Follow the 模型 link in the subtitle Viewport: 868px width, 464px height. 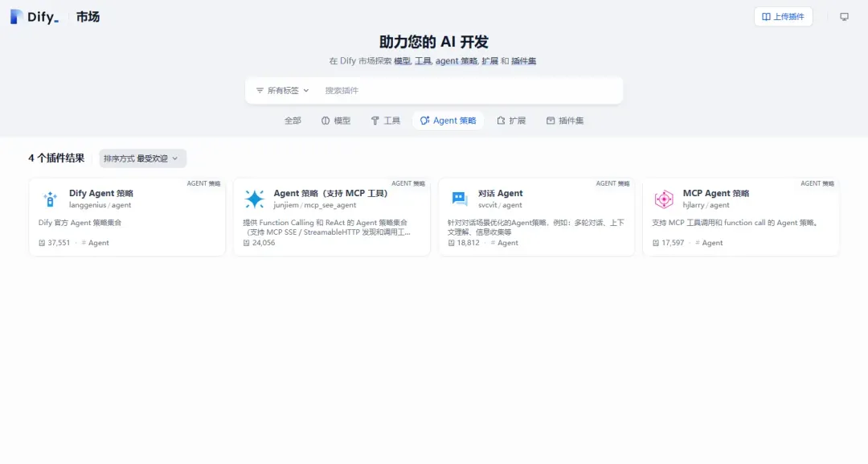coord(403,61)
